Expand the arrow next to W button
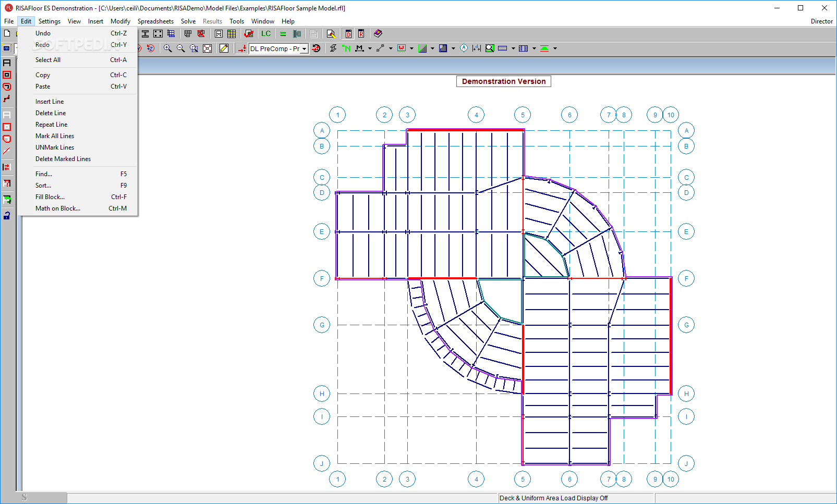This screenshot has height=504, width=837. (411, 48)
